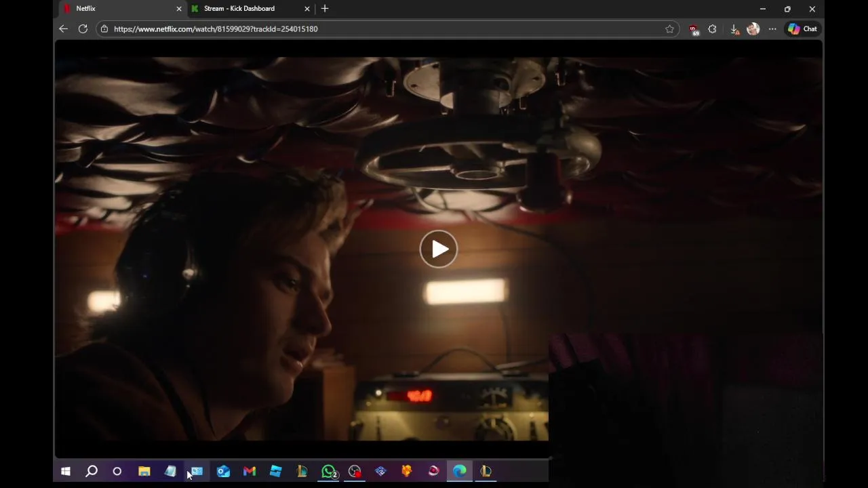
Task: View site information for netflix.com
Action: click(104, 29)
